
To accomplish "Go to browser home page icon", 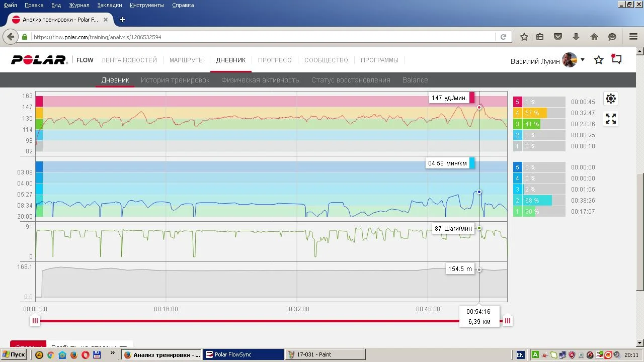I will click(x=594, y=37).
